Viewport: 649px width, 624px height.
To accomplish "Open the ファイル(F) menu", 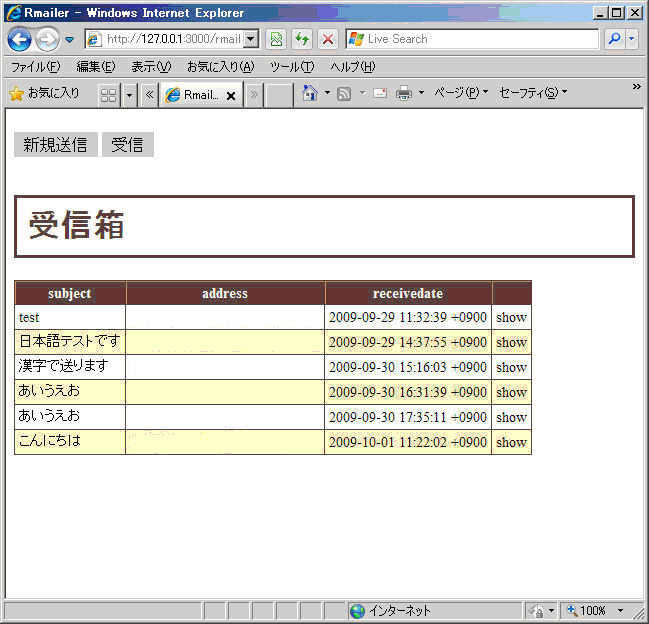I will pyautogui.click(x=35, y=67).
